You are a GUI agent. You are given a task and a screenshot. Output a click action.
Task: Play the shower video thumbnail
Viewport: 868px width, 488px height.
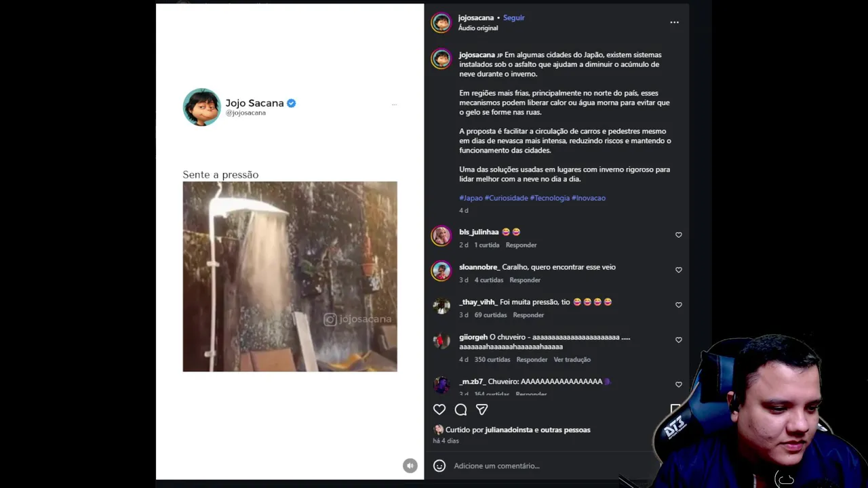[290, 277]
